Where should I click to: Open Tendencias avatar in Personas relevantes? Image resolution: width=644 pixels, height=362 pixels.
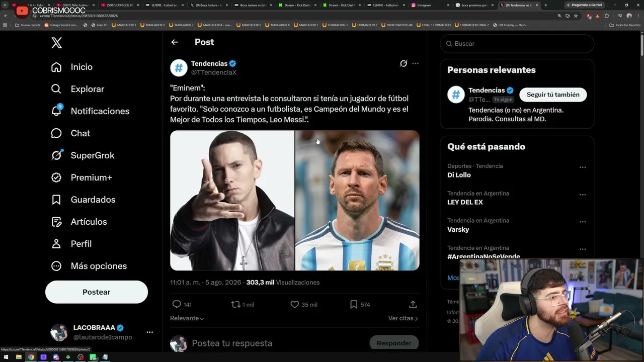[456, 95]
